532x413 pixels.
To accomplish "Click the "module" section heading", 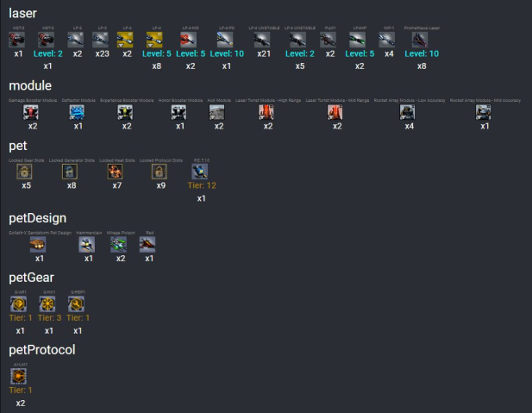I will [x=30, y=85].
